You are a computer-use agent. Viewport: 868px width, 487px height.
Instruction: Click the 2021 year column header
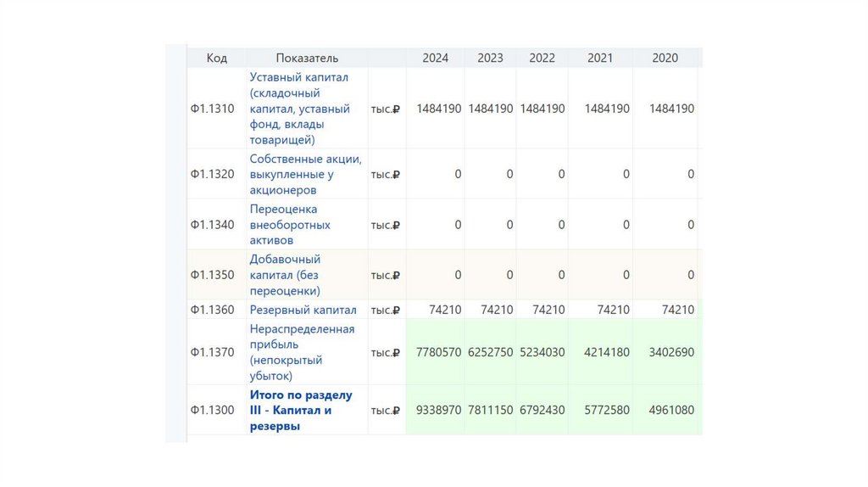(x=600, y=58)
